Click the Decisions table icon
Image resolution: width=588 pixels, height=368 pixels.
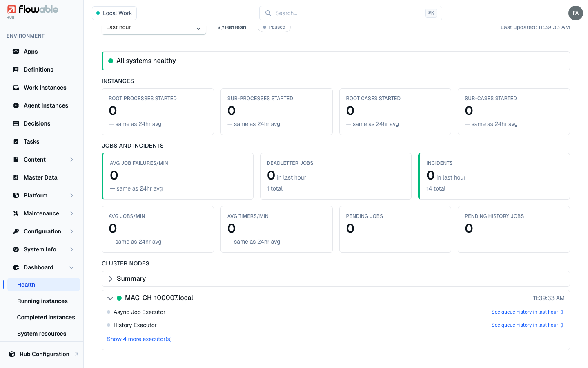(16, 123)
